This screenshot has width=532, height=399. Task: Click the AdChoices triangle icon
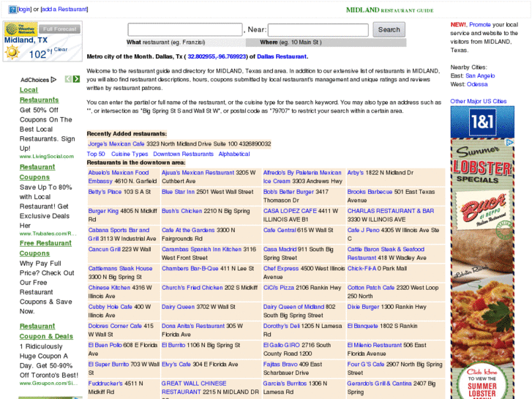(x=53, y=80)
